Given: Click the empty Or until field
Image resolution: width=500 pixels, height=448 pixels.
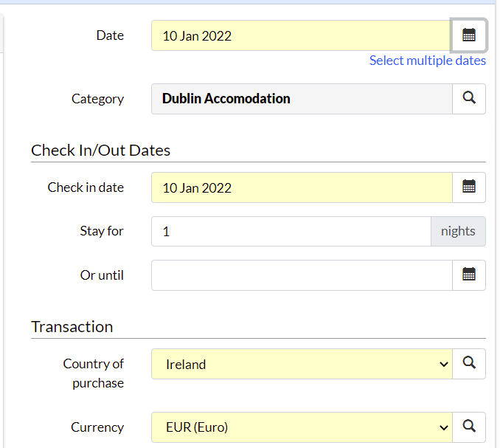Looking at the screenshot, I should (302, 275).
